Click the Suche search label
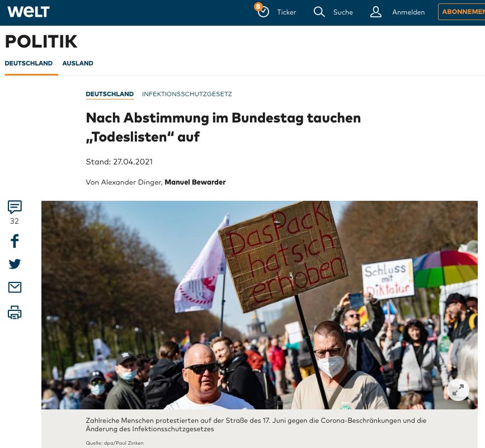485x448 pixels. [x=343, y=12]
